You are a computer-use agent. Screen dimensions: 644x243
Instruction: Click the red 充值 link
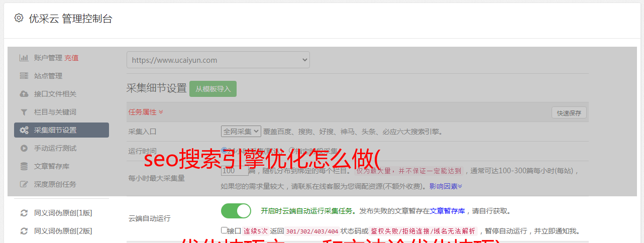(71, 58)
